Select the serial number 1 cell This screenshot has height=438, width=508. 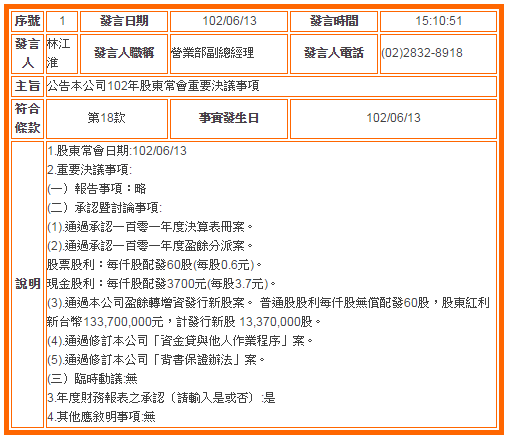(x=62, y=21)
